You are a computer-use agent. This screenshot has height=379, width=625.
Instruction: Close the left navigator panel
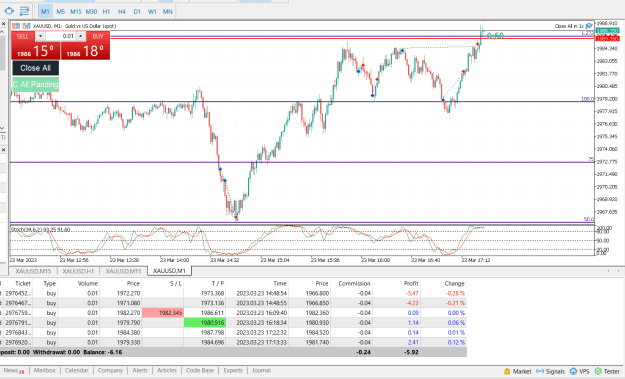point(3,24)
